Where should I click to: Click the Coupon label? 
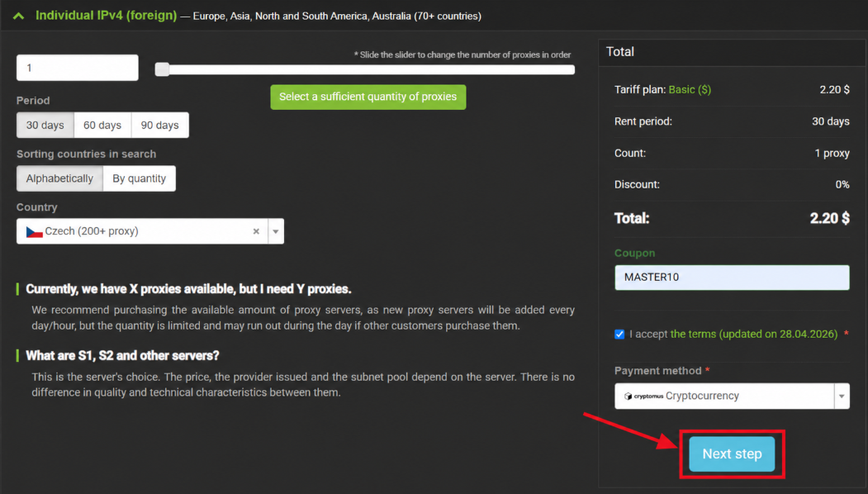coord(635,253)
